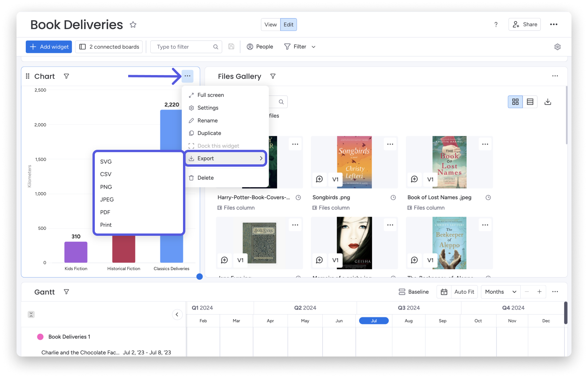The height and width of the screenshot is (378, 588).
Task: Star the Book Deliveries dashboard as favorite
Action: [133, 25]
